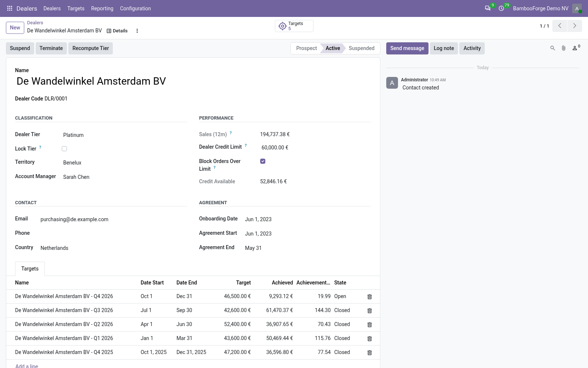Show the Sales (12m) help question mark
The image size is (588, 368).
pyautogui.click(x=231, y=133)
